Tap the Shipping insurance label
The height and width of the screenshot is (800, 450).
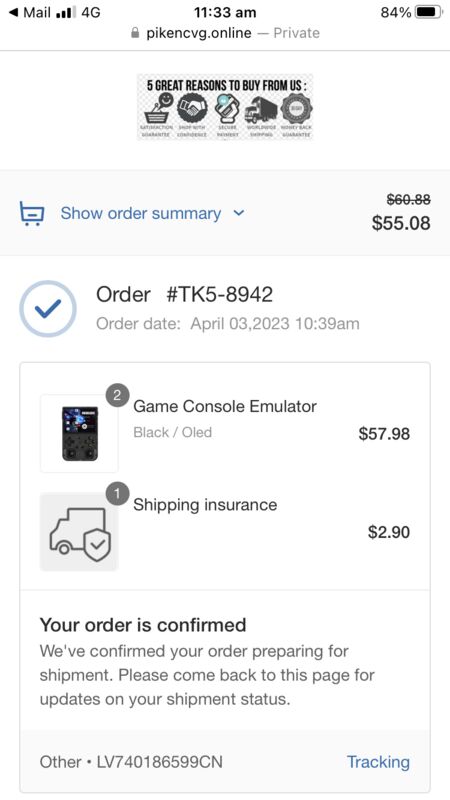point(205,505)
